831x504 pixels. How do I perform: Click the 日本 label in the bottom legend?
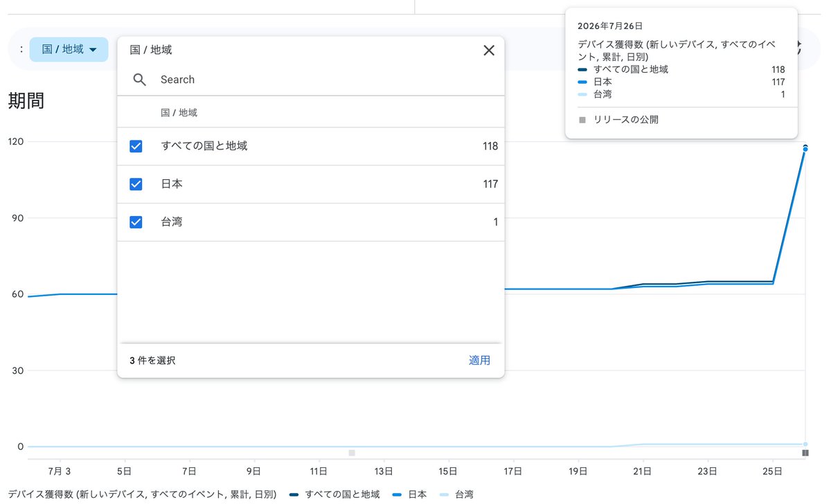click(x=417, y=494)
